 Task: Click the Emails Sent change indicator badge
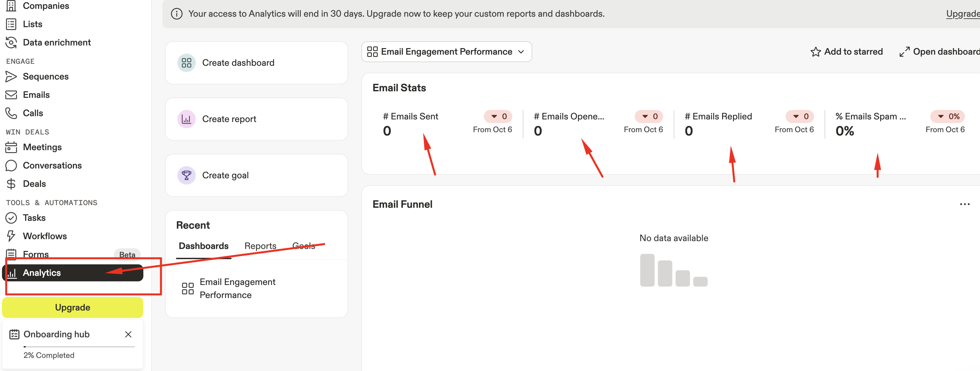[x=498, y=116]
